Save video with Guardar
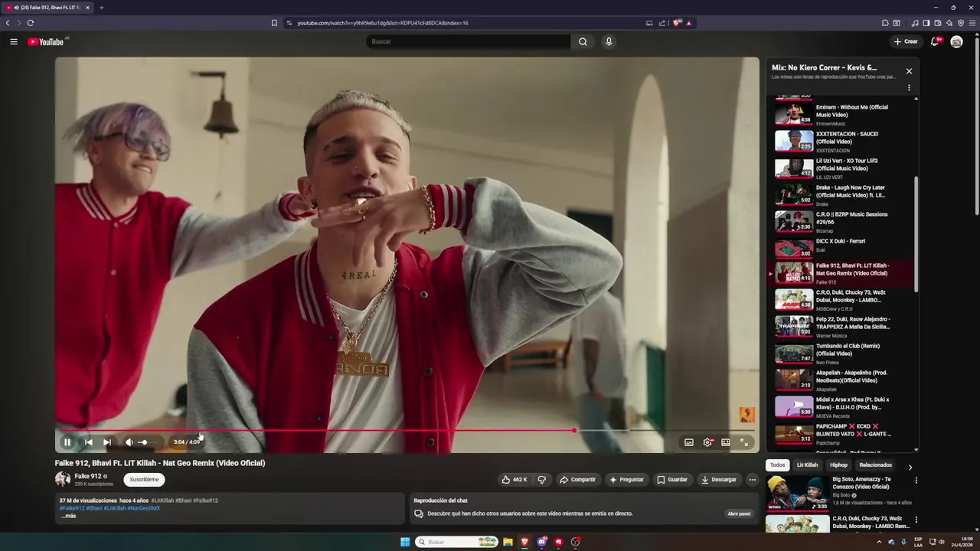 tap(672, 480)
